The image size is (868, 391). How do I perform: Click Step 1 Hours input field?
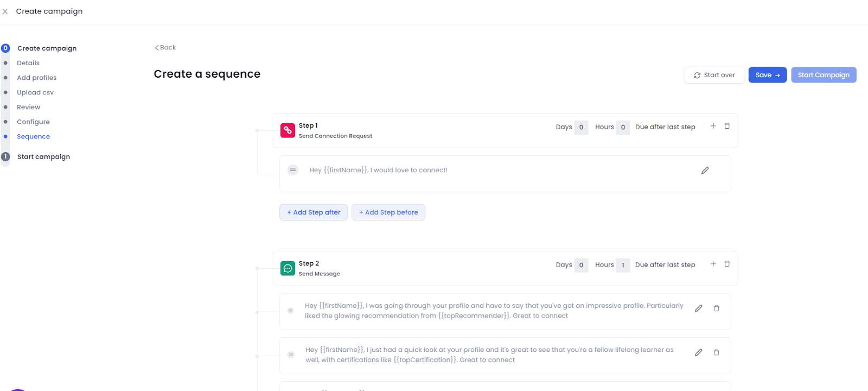pos(623,128)
